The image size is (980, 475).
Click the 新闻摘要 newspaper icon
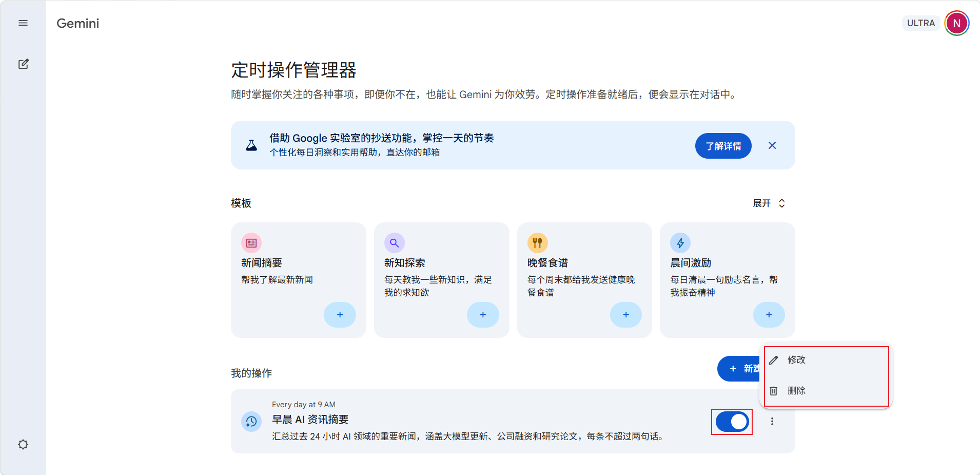coord(251,243)
